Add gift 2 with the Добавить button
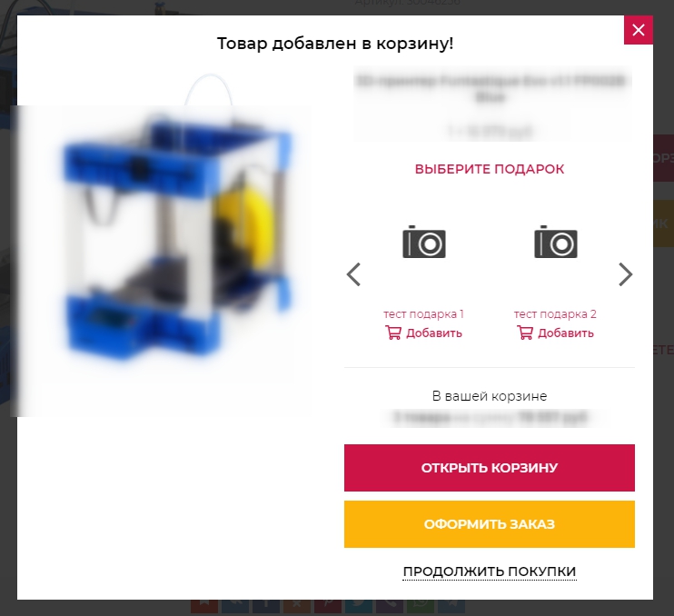674x616 pixels. [555, 333]
